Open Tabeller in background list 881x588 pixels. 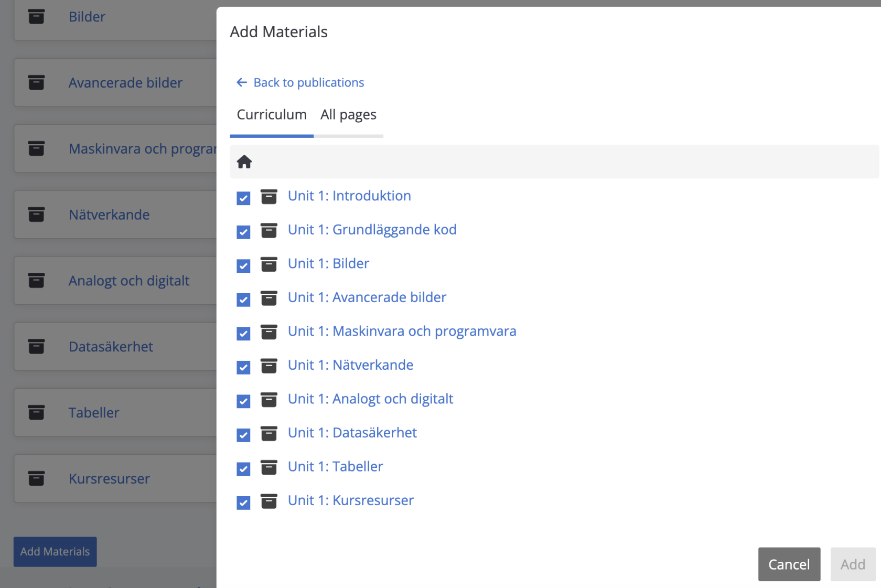tap(94, 413)
